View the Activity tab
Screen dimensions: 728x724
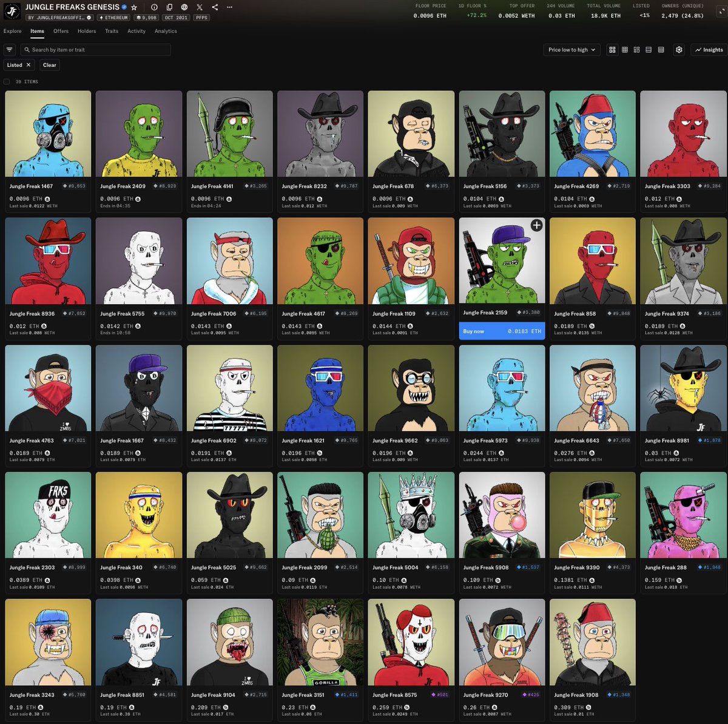click(x=136, y=31)
